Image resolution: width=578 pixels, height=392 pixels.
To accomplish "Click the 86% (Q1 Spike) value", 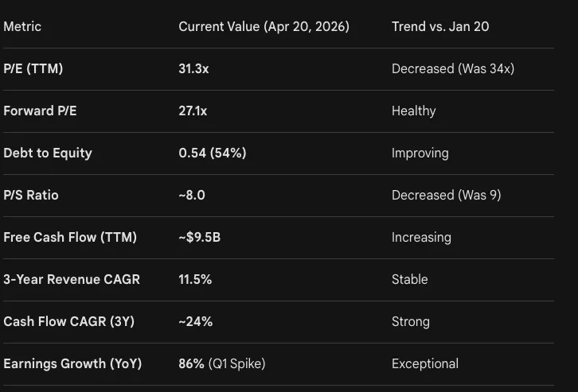I will click(221, 364).
